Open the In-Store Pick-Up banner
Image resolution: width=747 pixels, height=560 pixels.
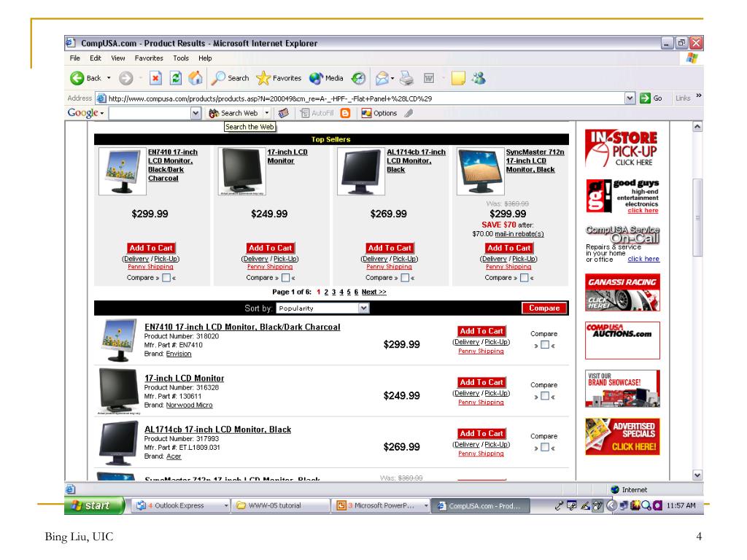pyautogui.click(x=622, y=148)
